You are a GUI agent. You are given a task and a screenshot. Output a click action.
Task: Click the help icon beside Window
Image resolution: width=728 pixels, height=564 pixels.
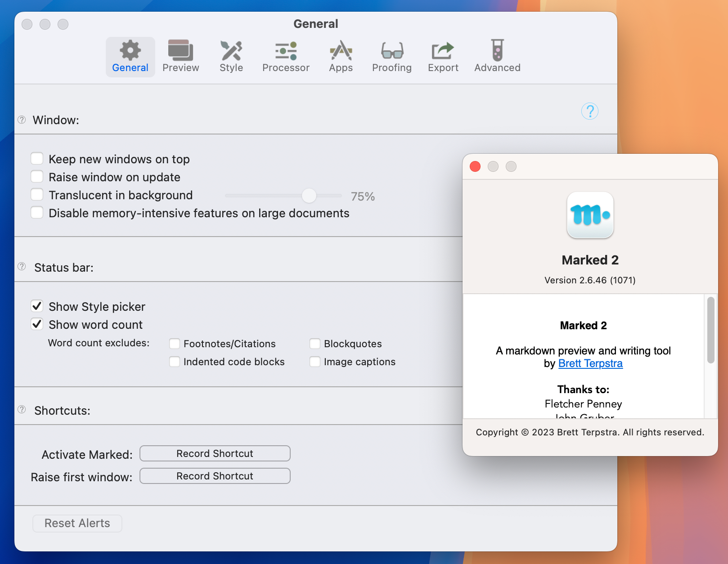pyautogui.click(x=22, y=120)
